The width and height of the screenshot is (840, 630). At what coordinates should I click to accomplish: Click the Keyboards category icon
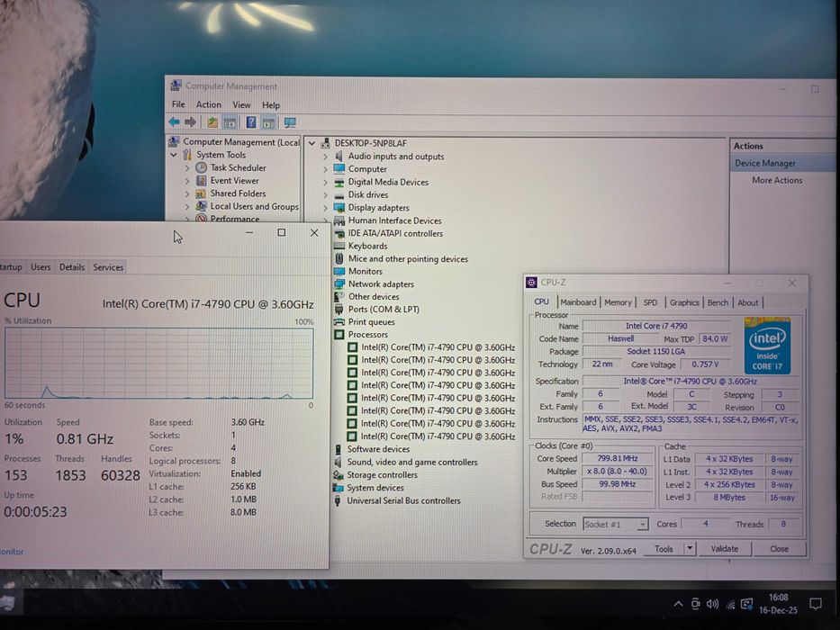(339, 246)
